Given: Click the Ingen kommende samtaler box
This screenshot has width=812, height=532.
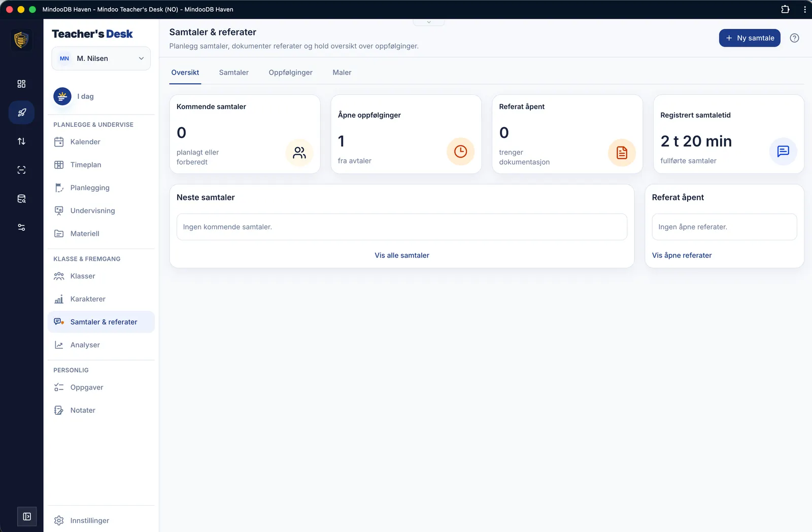Looking at the screenshot, I should [x=402, y=227].
